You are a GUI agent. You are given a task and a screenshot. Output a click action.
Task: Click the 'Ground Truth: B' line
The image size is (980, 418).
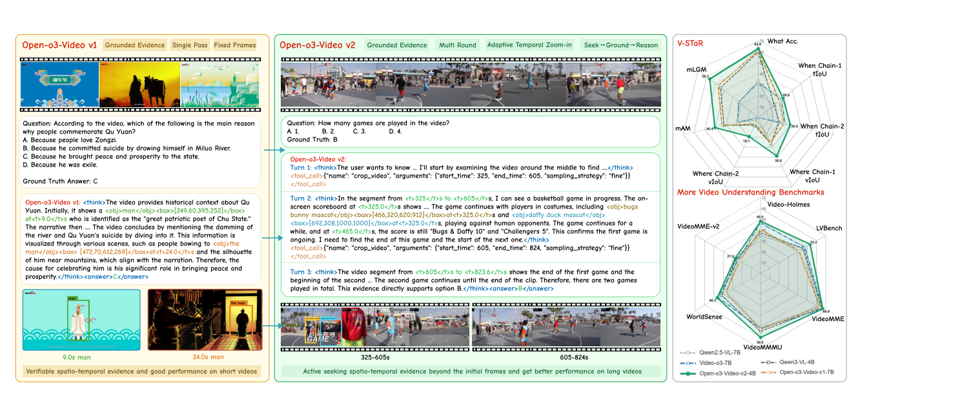click(x=312, y=139)
